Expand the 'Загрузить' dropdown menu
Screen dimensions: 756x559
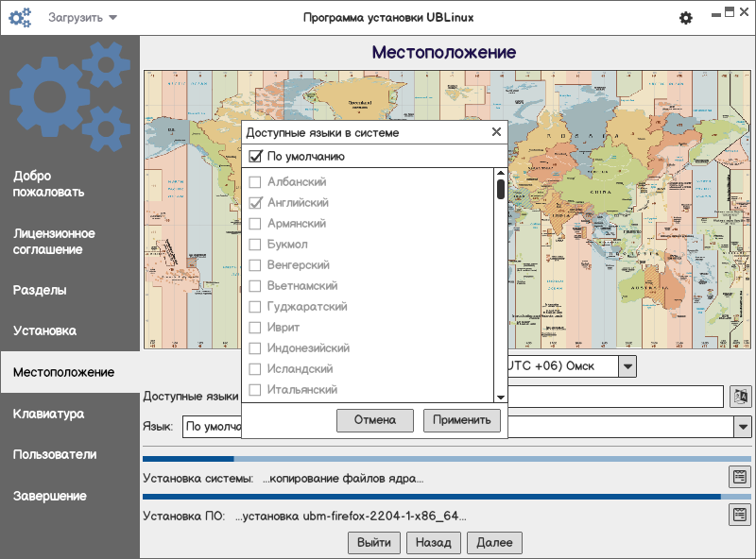[83, 18]
